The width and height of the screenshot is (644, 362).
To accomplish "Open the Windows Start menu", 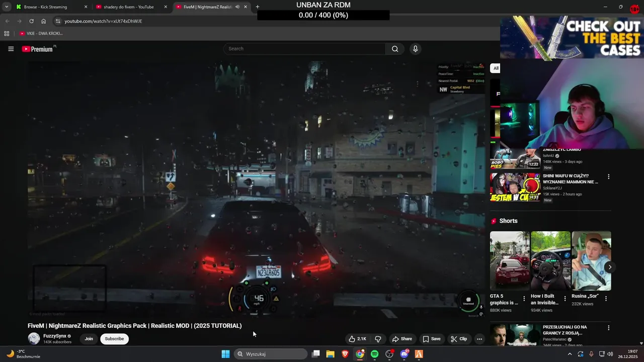I will tap(225, 354).
